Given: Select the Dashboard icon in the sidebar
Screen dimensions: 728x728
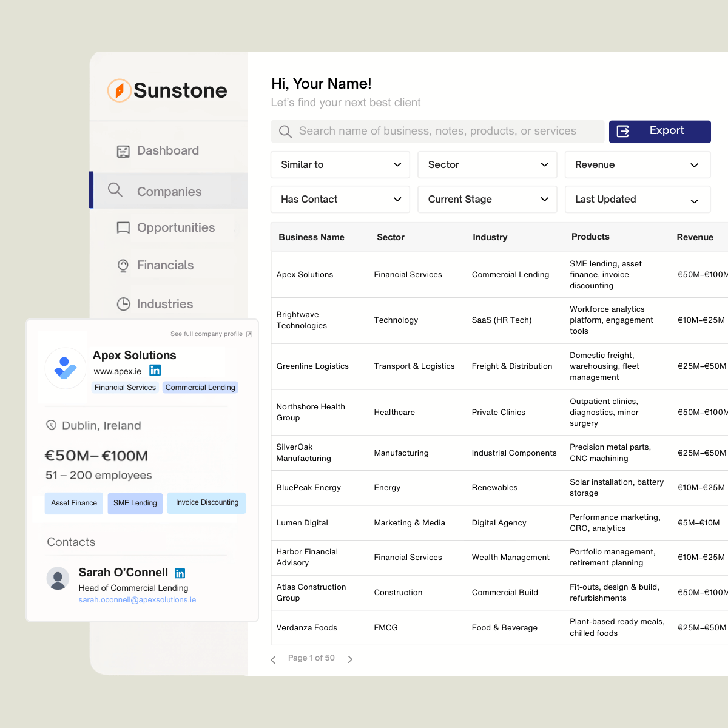Looking at the screenshot, I should tap(123, 150).
